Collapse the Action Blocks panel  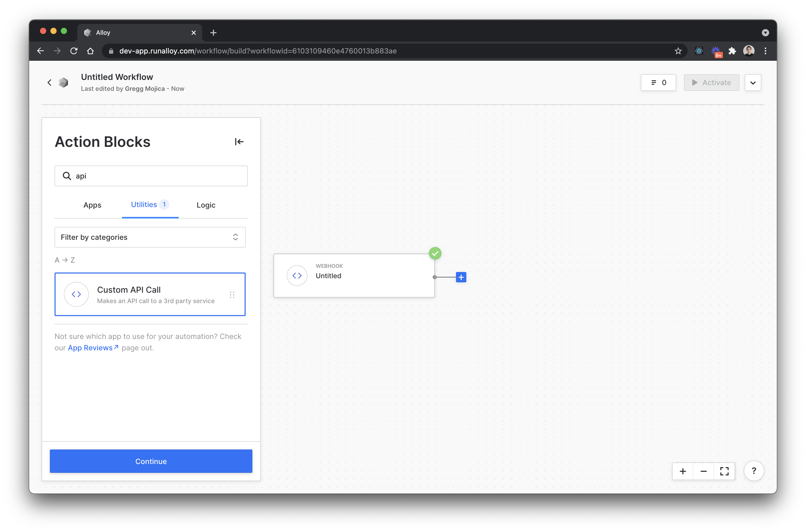tap(239, 142)
